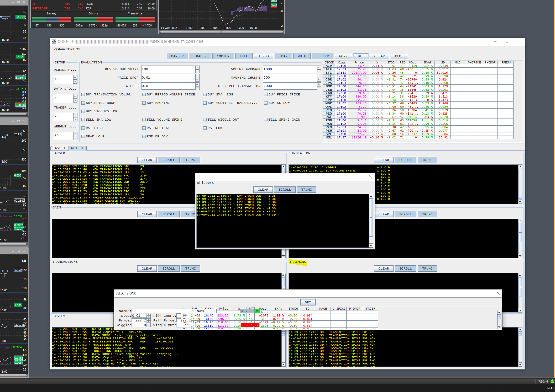
Task: Click the SUFLER button
Action: [x=322, y=56]
